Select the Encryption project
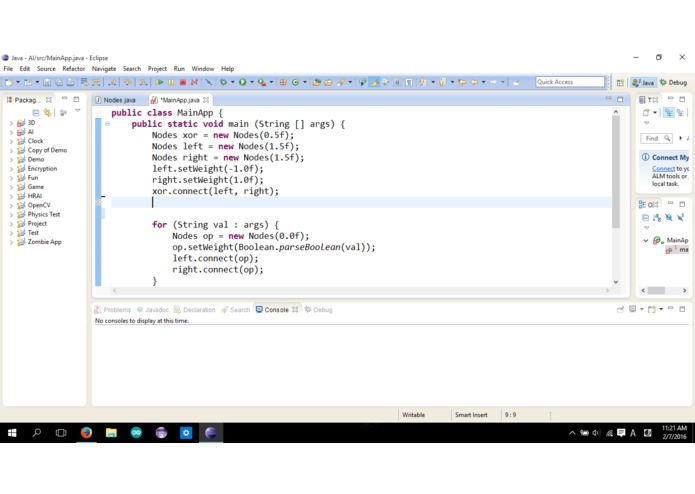 42,169
